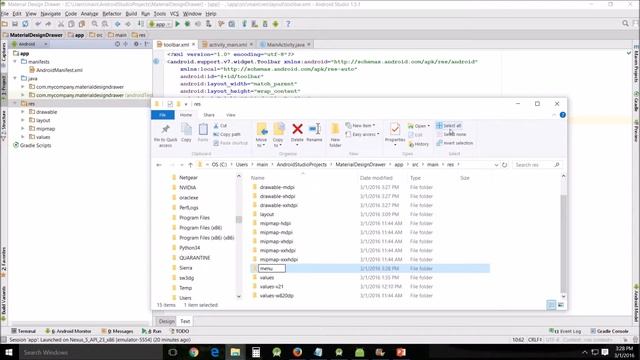Click the Explorer up-directory arrow
The image size is (640, 360).
pyautogui.click(x=190, y=165)
